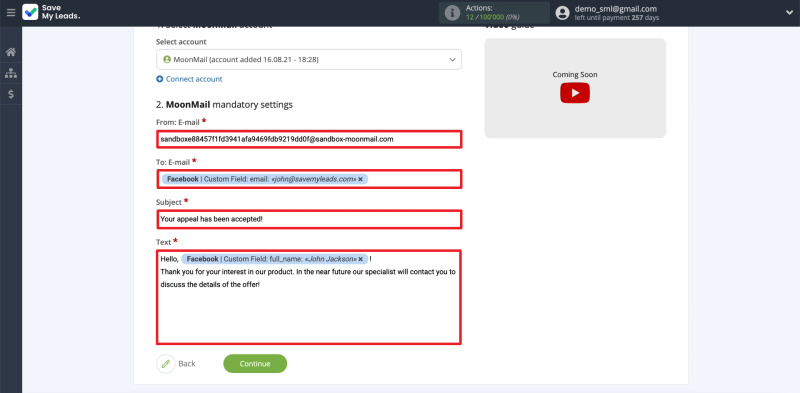Open the billing dollar sidebar icon
This screenshot has width=800, height=393.
click(11, 94)
